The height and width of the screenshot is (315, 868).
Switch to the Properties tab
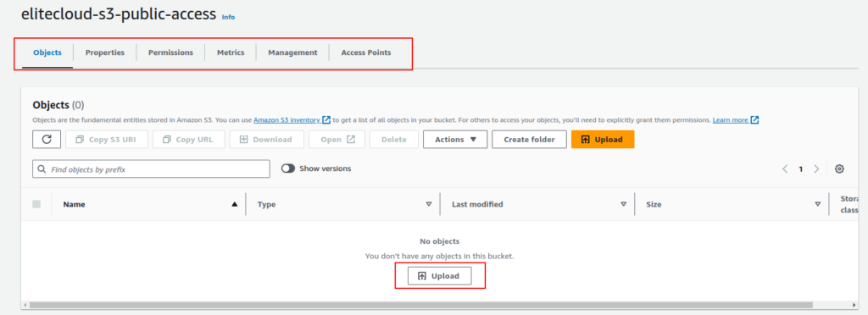click(x=104, y=53)
